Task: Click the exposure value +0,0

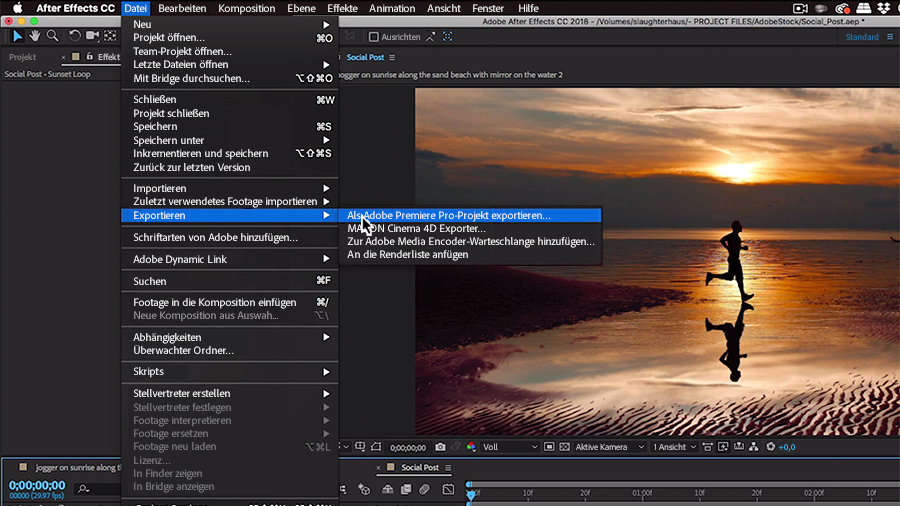Action: click(787, 447)
